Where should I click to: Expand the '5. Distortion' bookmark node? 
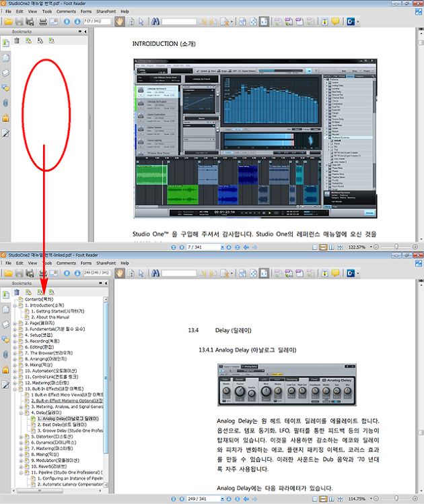tap(21, 437)
